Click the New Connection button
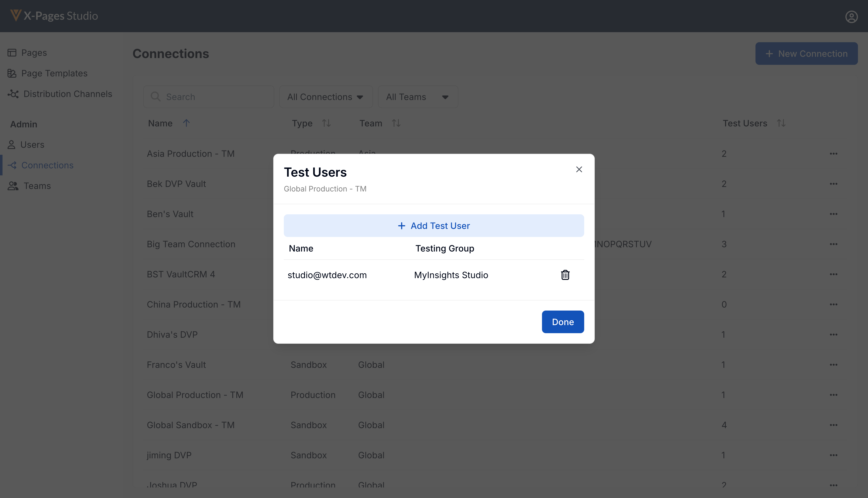The image size is (868, 498). [806, 54]
